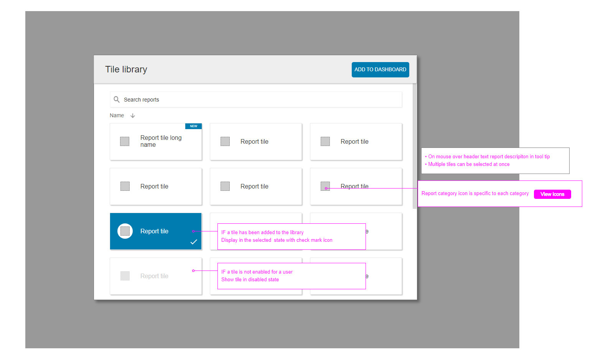593x364 pixels.
Task: Click the Tile library header title
Action: [126, 69]
